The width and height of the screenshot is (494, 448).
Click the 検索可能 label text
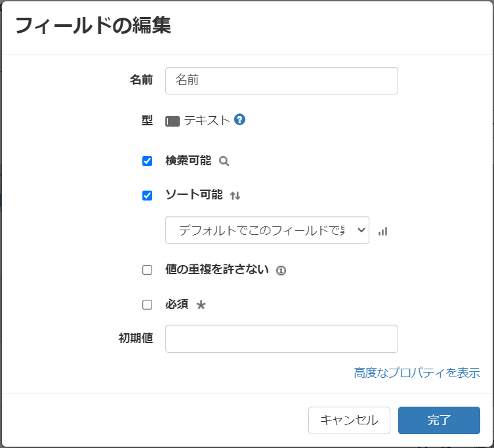click(188, 161)
